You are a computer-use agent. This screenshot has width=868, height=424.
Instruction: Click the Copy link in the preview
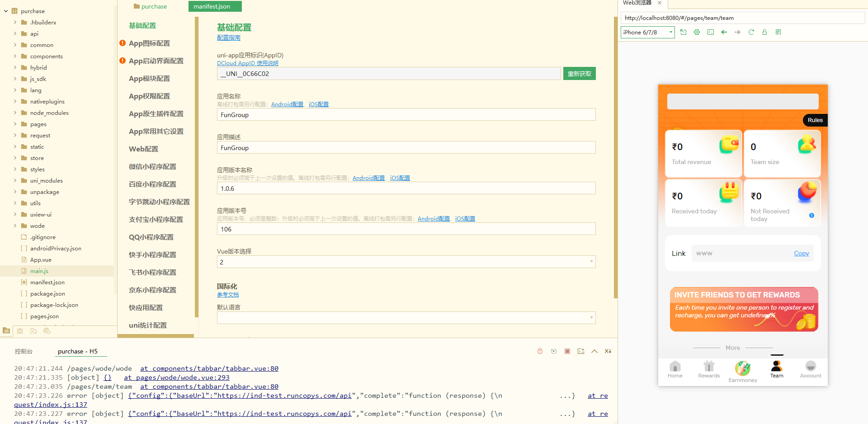pos(801,253)
